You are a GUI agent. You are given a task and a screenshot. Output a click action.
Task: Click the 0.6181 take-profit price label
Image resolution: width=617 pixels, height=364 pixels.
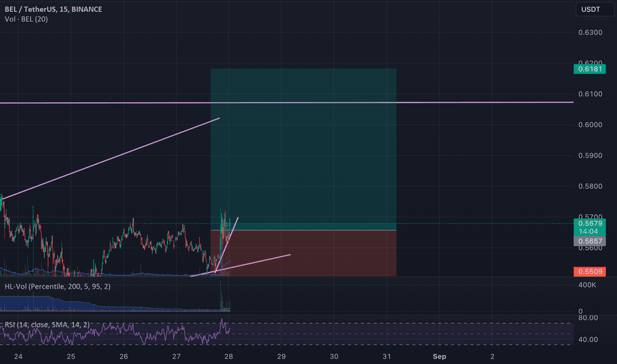589,69
